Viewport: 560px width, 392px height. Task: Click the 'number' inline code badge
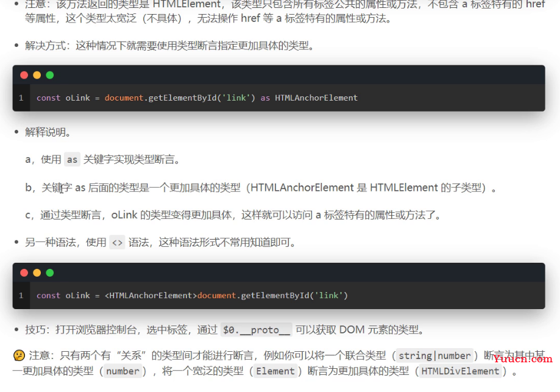pyautogui.click(x=122, y=371)
